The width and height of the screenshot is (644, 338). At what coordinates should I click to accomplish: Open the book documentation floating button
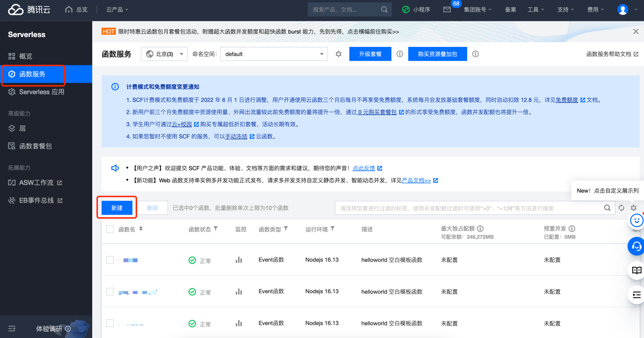637,271
